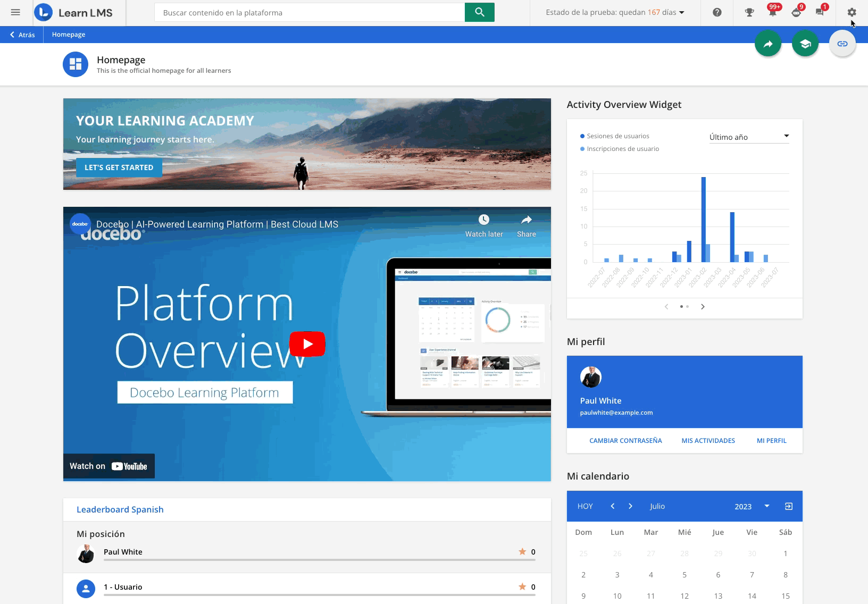Select calendar day 8

(786, 575)
